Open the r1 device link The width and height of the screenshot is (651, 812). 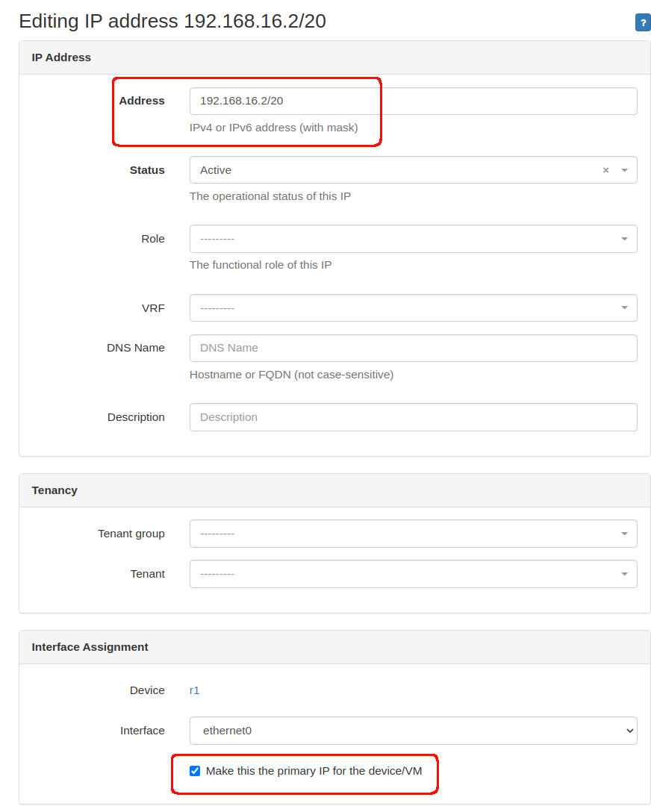[195, 690]
